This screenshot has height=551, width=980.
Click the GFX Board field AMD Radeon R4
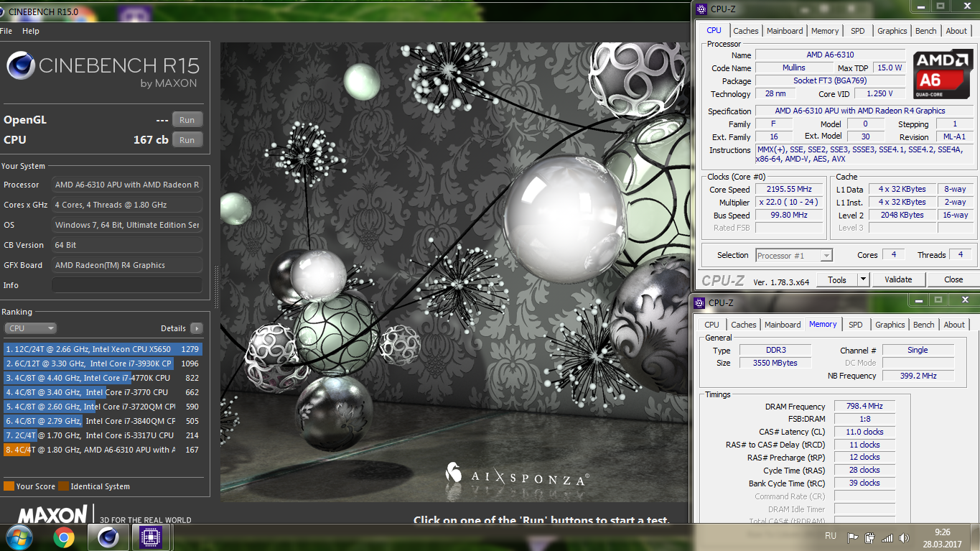coord(126,265)
